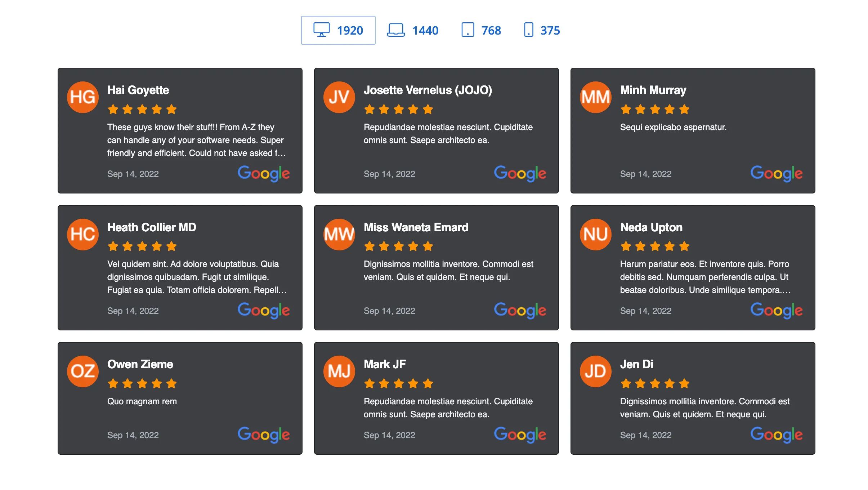The height and width of the screenshot is (490, 868).
Task: Open the reviewer name Minh Murray
Action: pyautogui.click(x=653, y=90)
